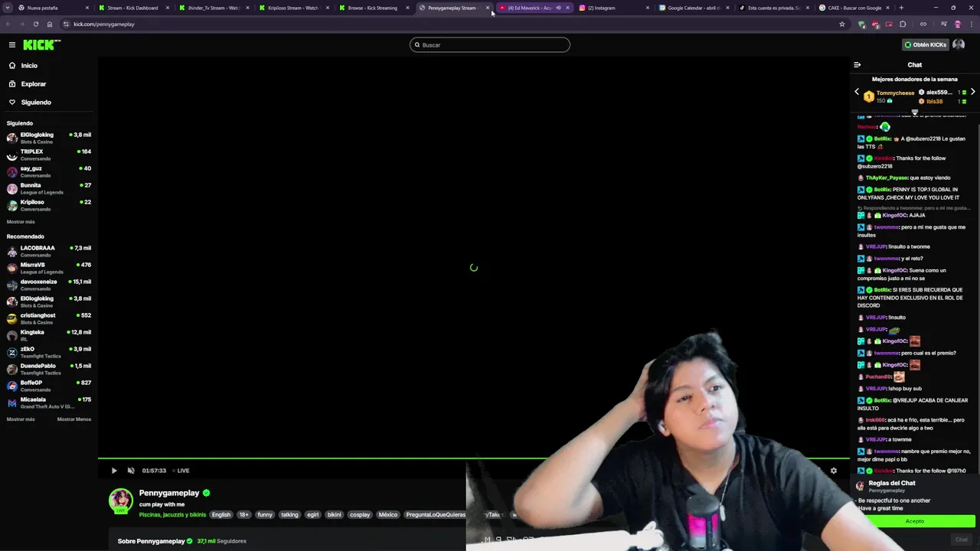Switch to Browse - Kick Streaming tab
Screen dimensions: 980x551
point(373,8)
